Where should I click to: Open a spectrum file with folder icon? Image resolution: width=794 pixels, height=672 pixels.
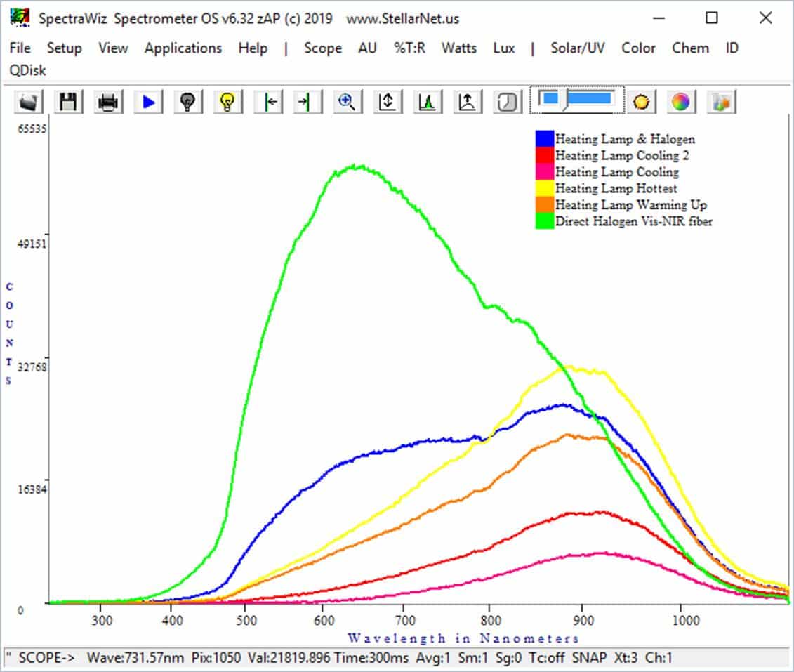click(x=28, y=102)
